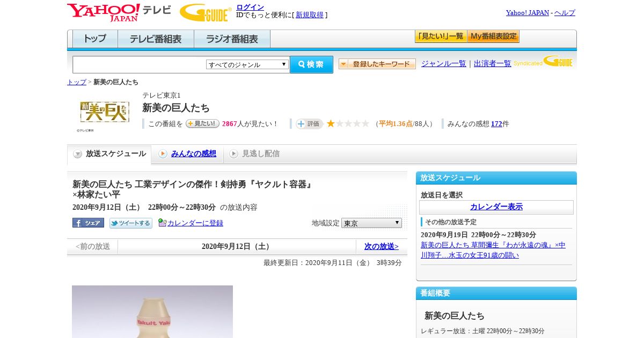This screenshot has width=644, height=338.
Task: Open the 新美の巨人たち program logo image
Action: click(105, 112)
